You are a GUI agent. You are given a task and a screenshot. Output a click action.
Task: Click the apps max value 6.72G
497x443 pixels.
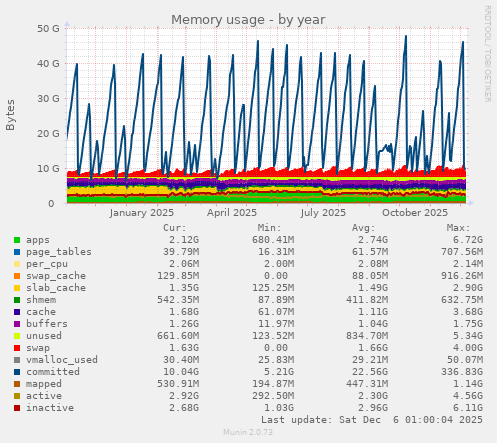468,240
